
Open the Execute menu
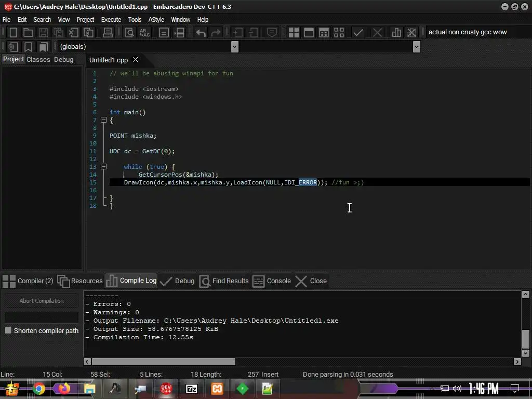111,19
